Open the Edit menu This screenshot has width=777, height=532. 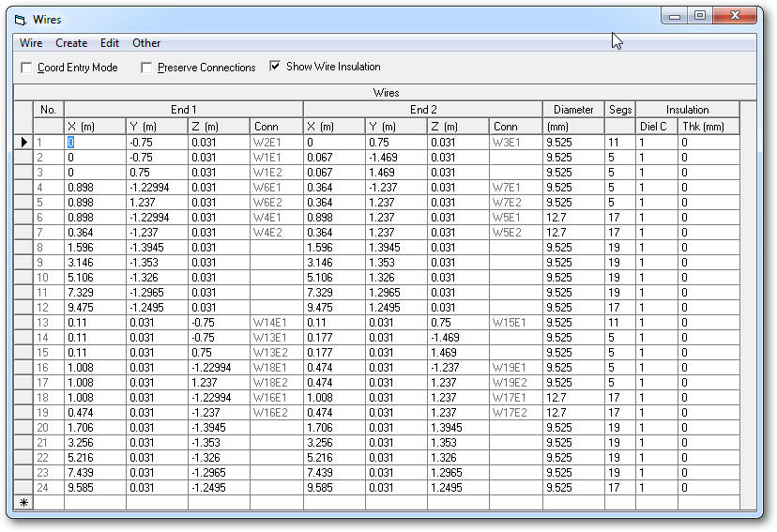click(110, 43)
